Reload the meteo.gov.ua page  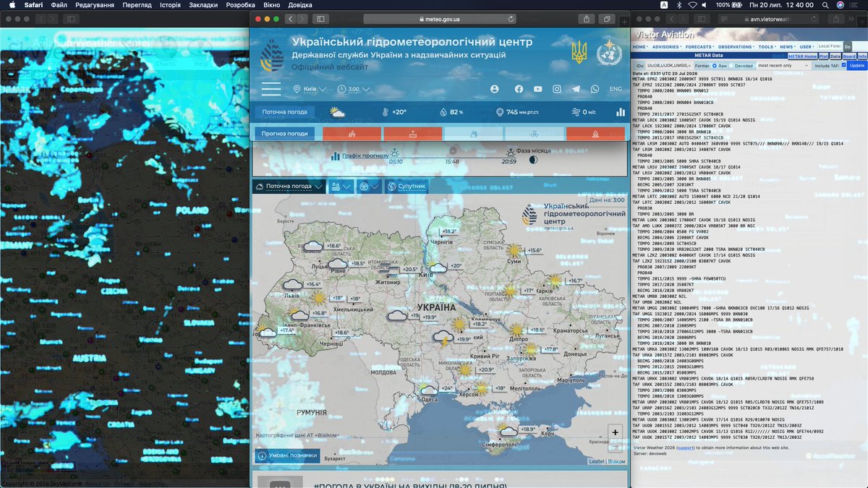point(512,19)
